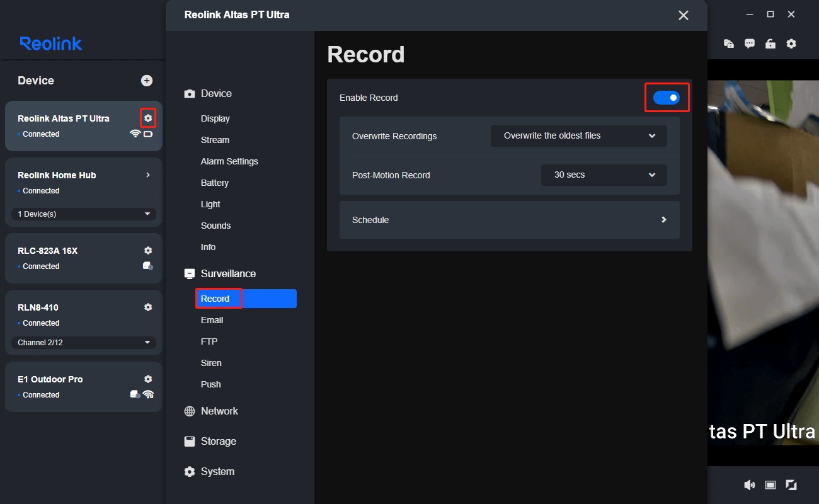
Task: Open the Push settings page
Action: tap(211, 384)
